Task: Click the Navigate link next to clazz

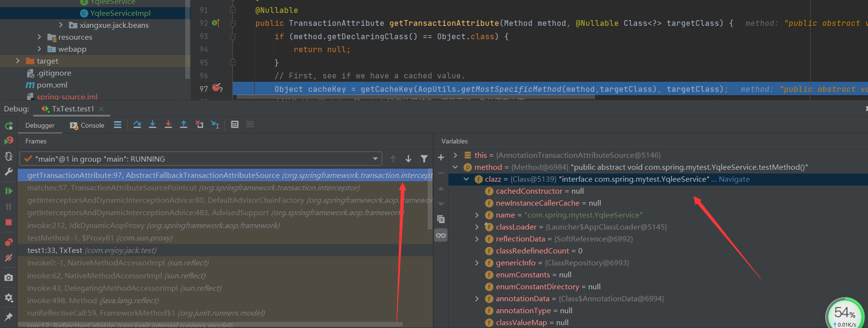Action: pyautogui.click(x=734, y=179)
